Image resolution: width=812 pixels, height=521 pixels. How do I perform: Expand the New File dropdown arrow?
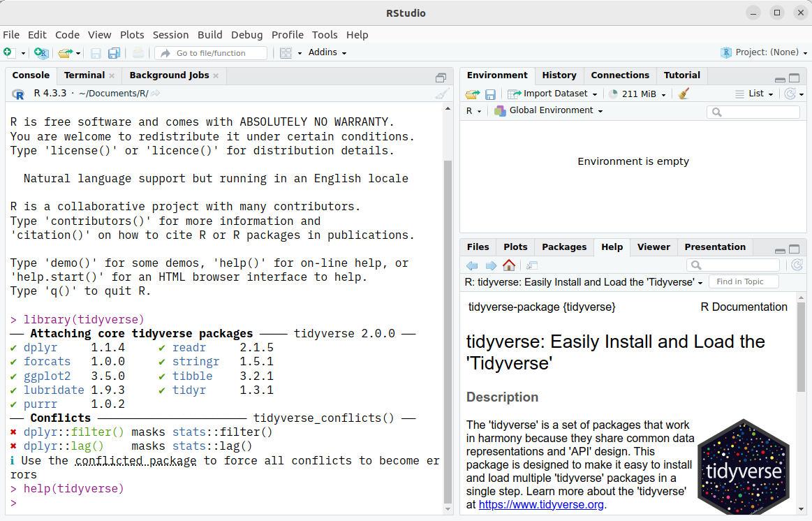click(23, 53)
